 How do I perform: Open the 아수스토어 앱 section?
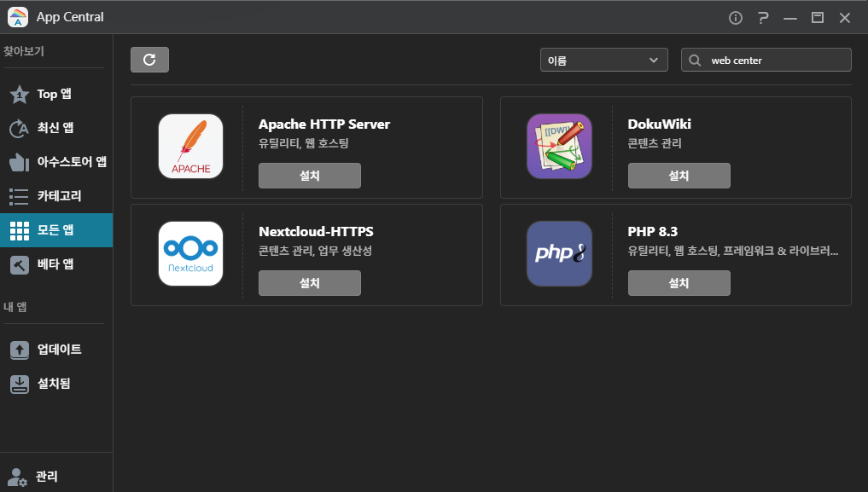(56, 162)
